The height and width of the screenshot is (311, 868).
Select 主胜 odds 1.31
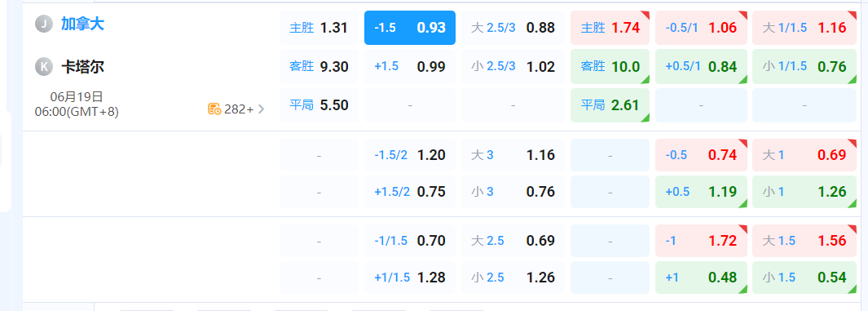[319, 28]
